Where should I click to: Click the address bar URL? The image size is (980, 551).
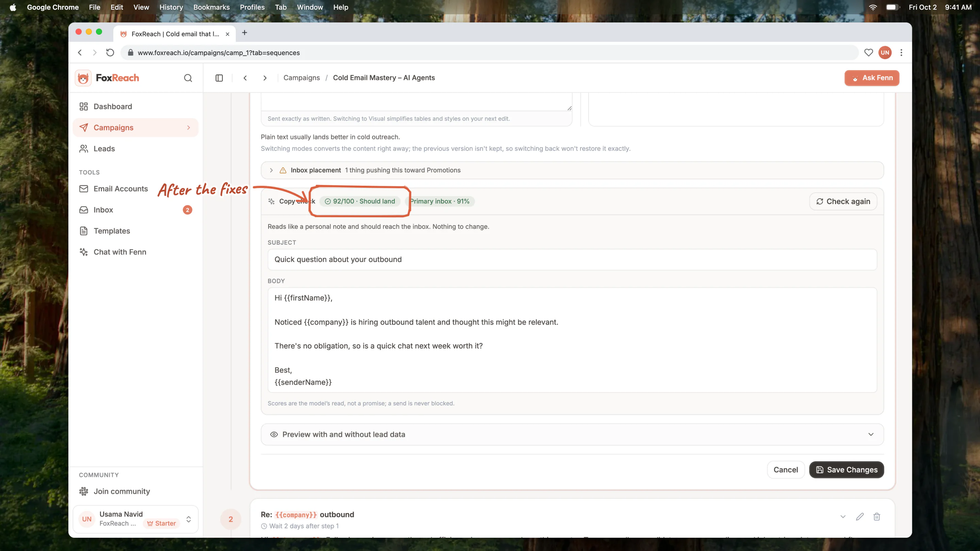click(x=219, y=53)
